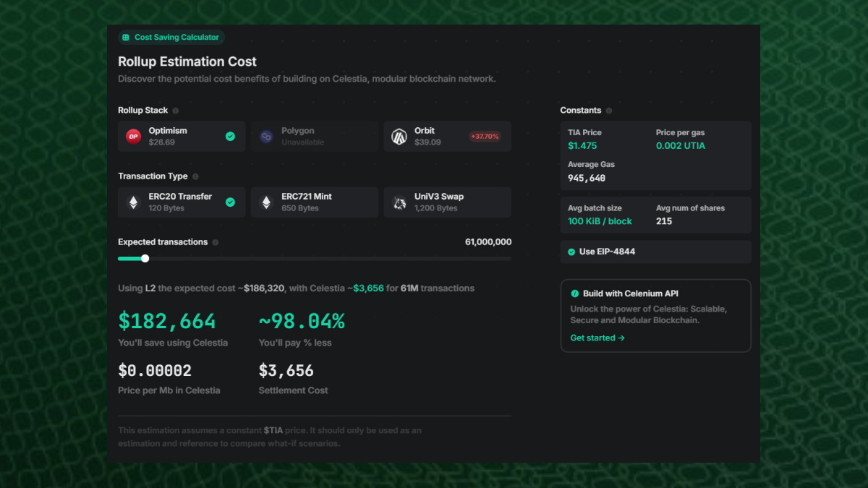Screen dimensions: 868x488
Task: Click the Avg batch size value 100 KiB / block
Action: coord(600,221)
